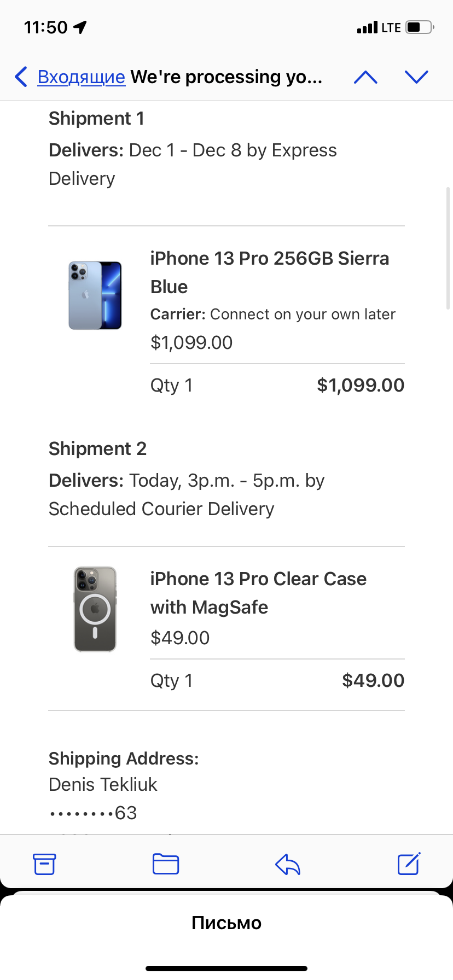Archive this email with archive icon
This screenshot has width=453, height=980.
tap(44, 864)
